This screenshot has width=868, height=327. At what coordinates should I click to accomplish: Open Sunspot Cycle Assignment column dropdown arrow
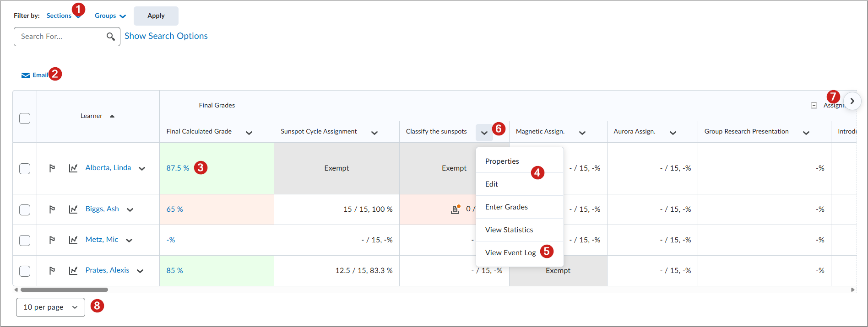[374, 133]
